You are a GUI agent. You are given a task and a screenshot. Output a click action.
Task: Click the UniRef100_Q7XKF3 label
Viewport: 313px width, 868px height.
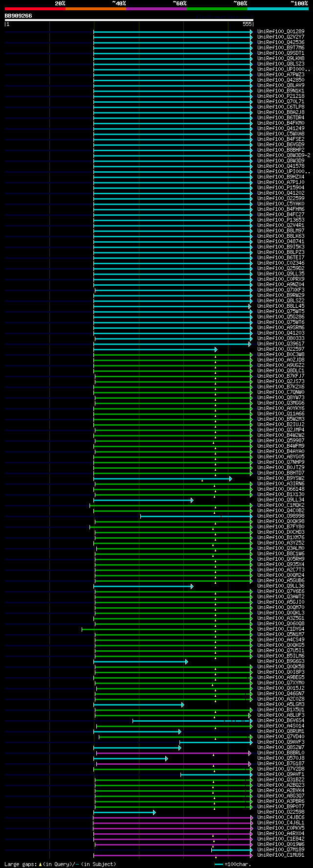tap(281, 290)
